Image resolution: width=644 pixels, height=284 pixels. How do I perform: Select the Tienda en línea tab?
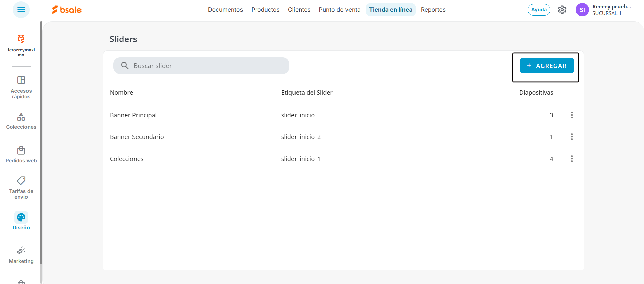(x=391, y=10)
